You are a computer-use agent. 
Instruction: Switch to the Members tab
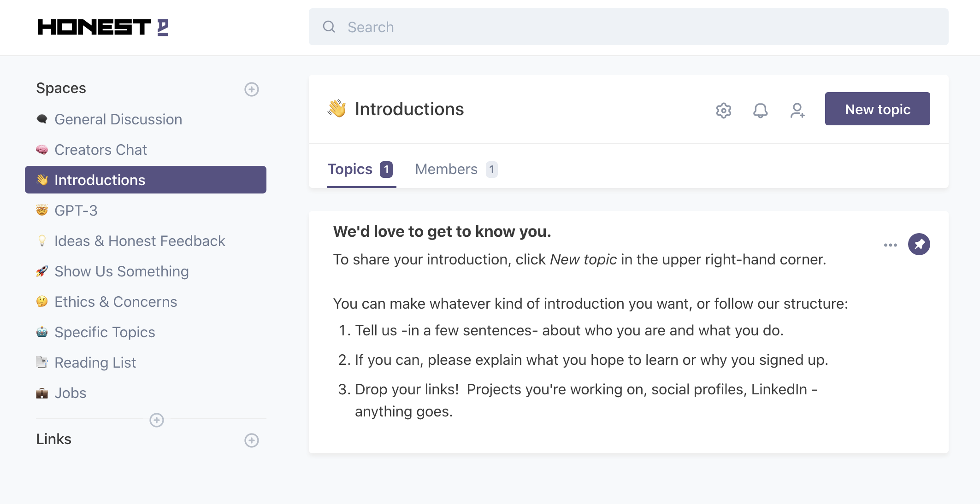pyautogui.click(x=456, y=169)
